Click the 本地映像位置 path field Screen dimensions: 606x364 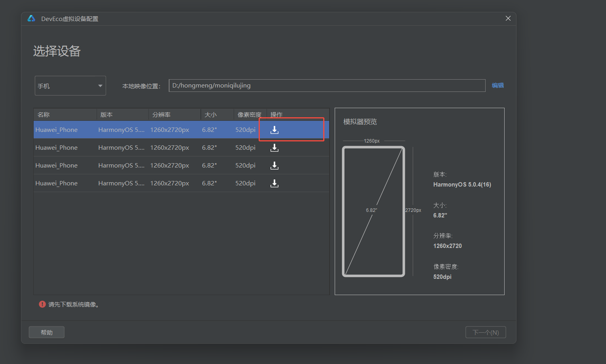click(327, 86)
